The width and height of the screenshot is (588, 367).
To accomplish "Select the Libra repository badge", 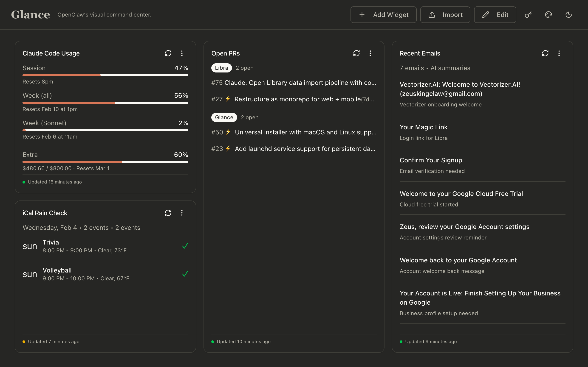I will pos(221,68).
